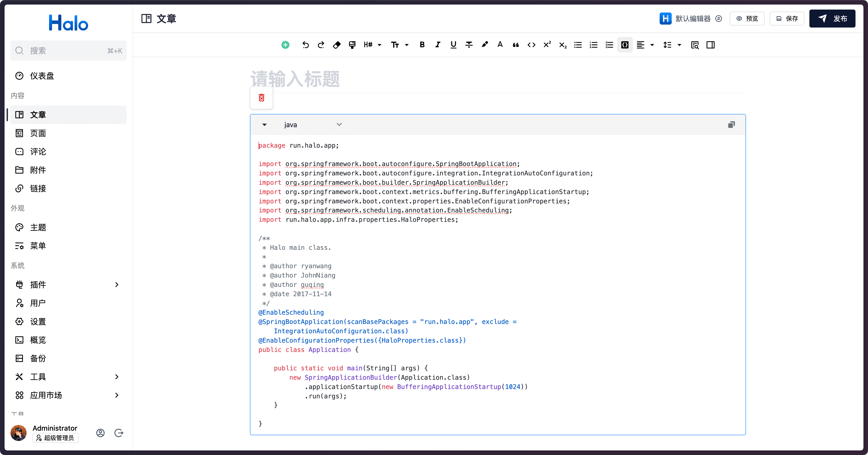Image resolution: width=868 pixels, height=455 pixels.
Task: Click the green plus insert icon
Action: tap(285, 45)
